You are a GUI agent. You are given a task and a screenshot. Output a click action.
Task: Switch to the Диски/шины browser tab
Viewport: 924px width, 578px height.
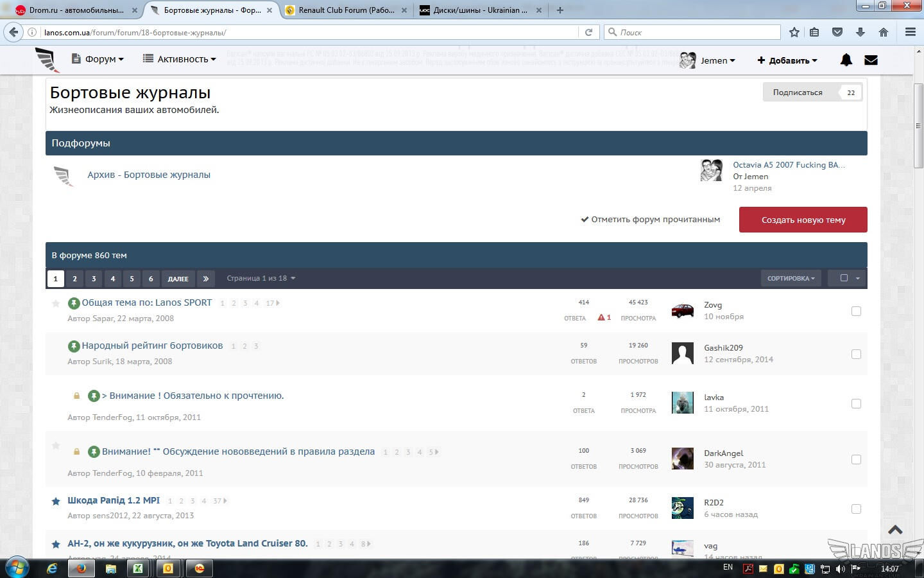tap(480, 10)
